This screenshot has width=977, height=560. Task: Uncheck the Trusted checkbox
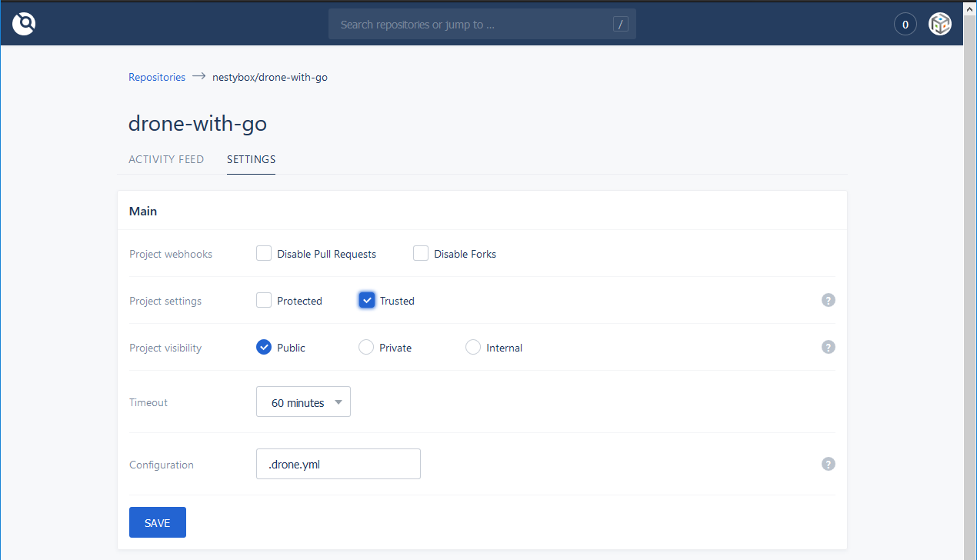click(367, 300)
